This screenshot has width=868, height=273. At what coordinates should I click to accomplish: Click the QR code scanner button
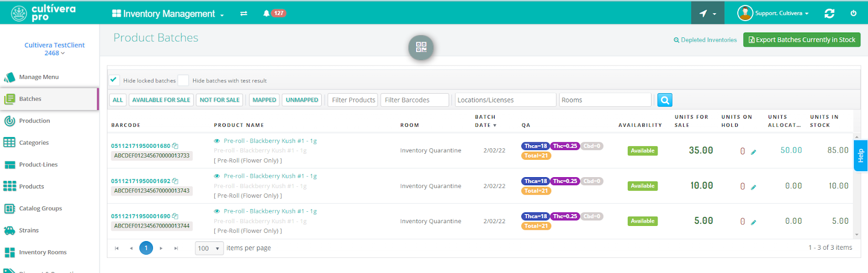(421, 47)
